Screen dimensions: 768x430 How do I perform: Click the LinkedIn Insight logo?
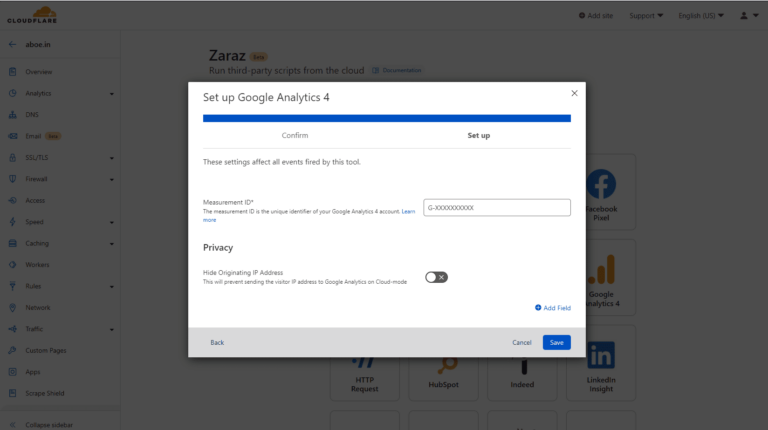[x=601, y=355]
